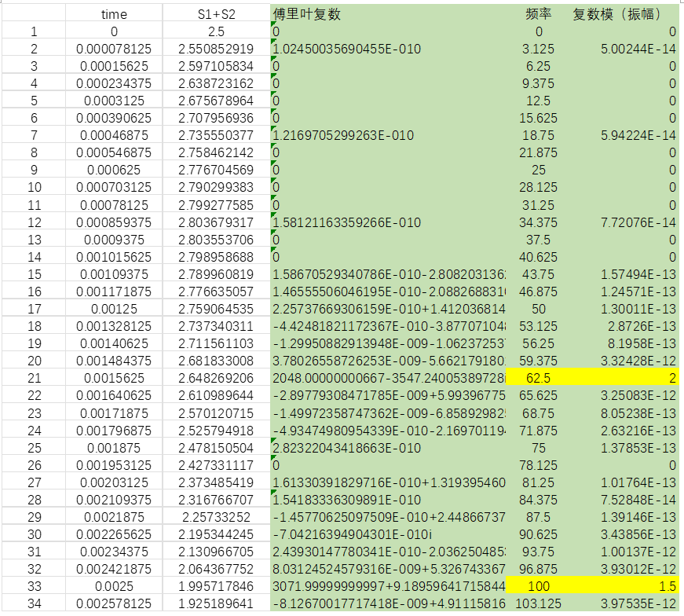Click the "time" column header cell
The height and width of the screenshot is (616, 684).
[114, 15]
